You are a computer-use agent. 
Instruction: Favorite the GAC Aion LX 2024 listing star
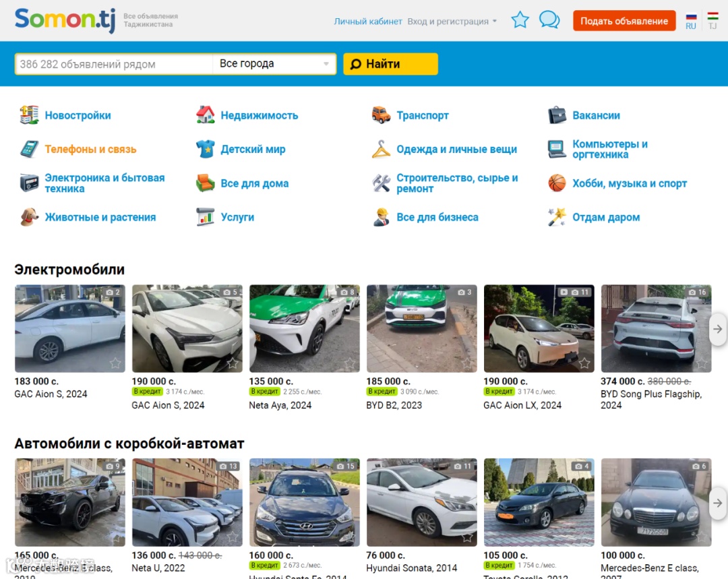(x=584, y=363)
